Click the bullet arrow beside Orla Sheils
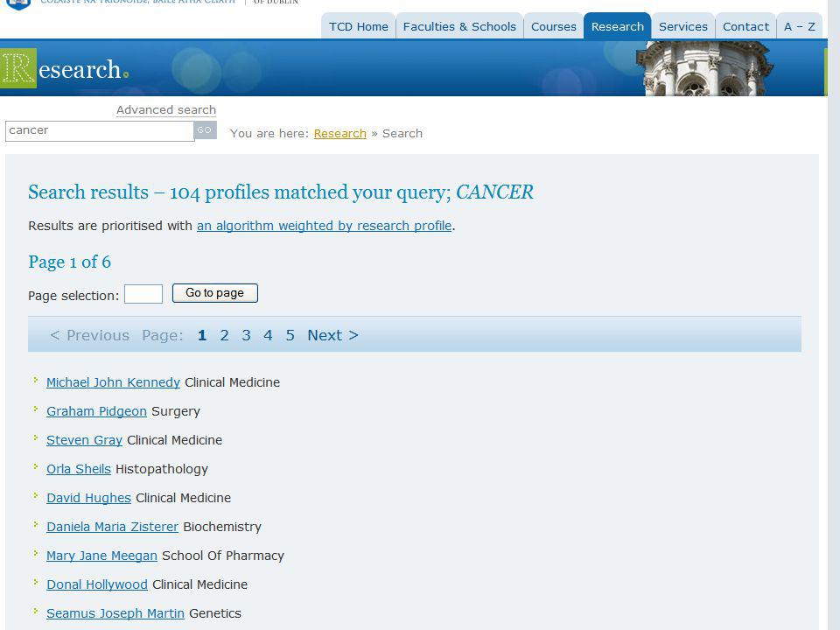840x630 pixels. pos(35,466)
